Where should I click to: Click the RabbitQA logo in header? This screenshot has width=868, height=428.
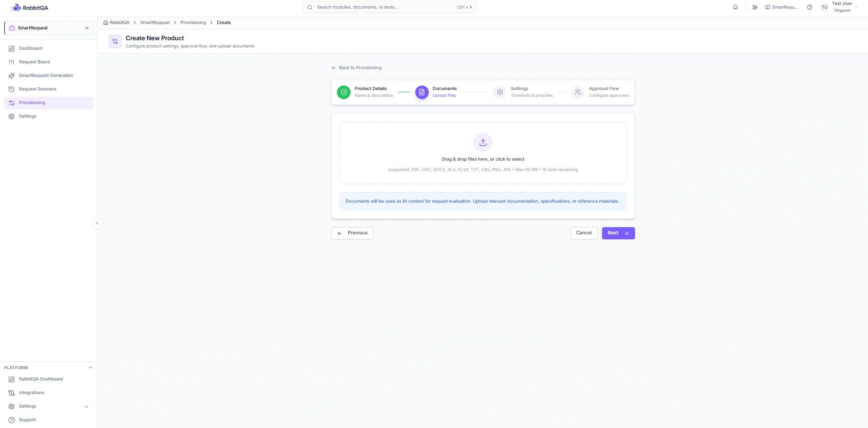click(x=29, y=7)
